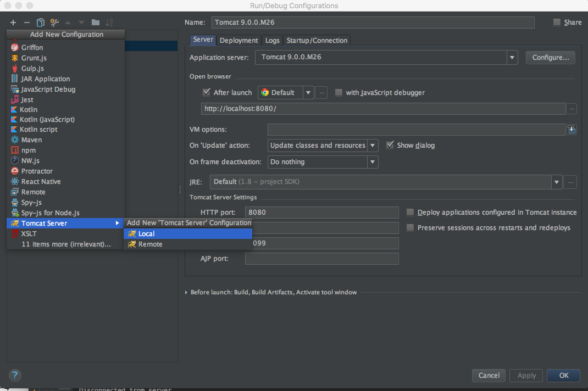The height and width of the screenshot is (391, 588).
Task: Click the Create New Folder icon
Action: point(96,23)
